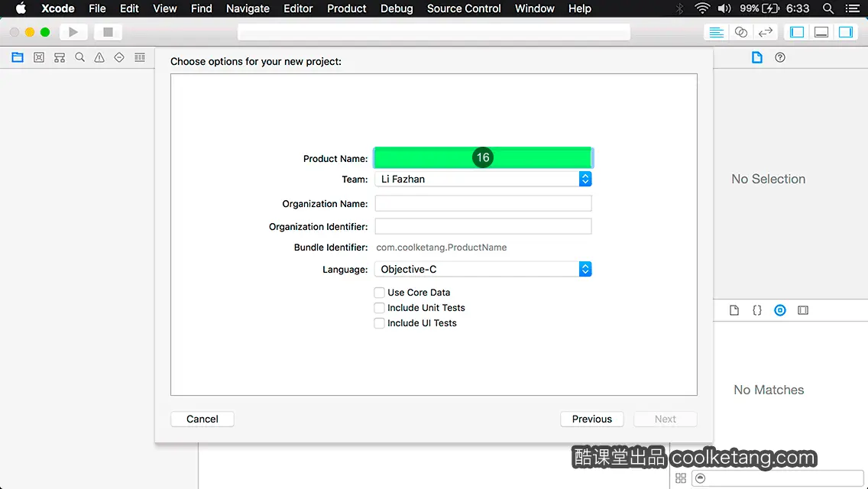Image resolution: width=868 pixels, height=489 pixels.
Task: Open the Edit menu
Action: click(130, 8)
